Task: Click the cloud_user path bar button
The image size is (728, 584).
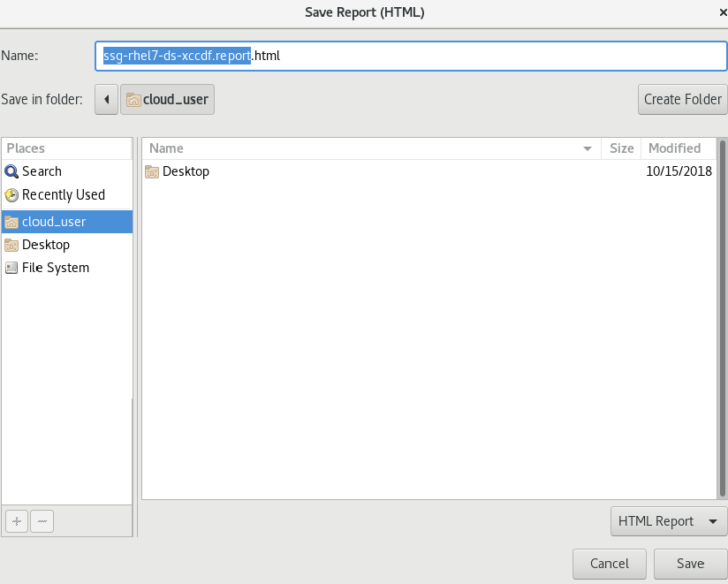Action: point(167,99)
